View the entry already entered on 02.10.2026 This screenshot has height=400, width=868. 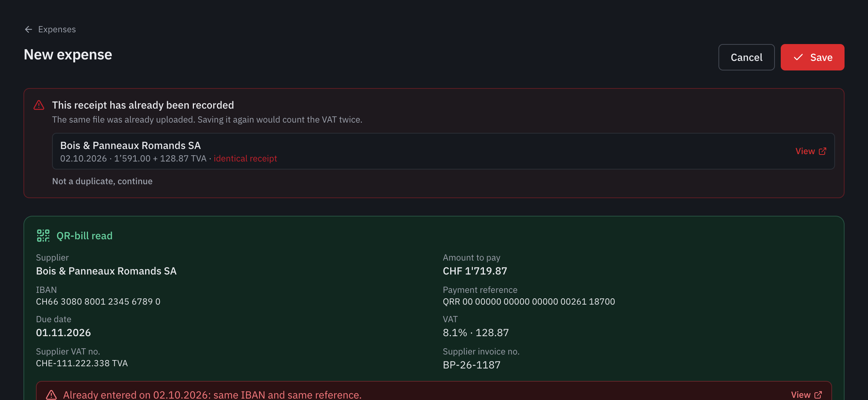pos(806,395)
